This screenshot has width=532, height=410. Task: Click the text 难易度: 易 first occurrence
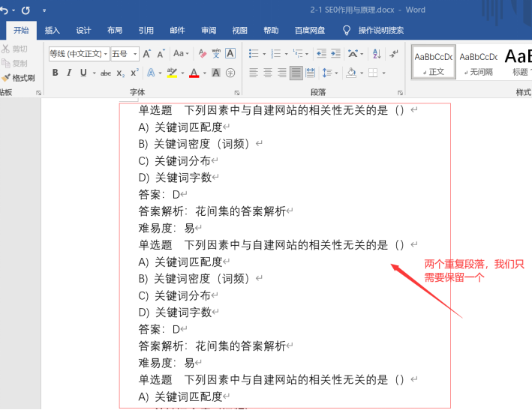pos(167,229)
